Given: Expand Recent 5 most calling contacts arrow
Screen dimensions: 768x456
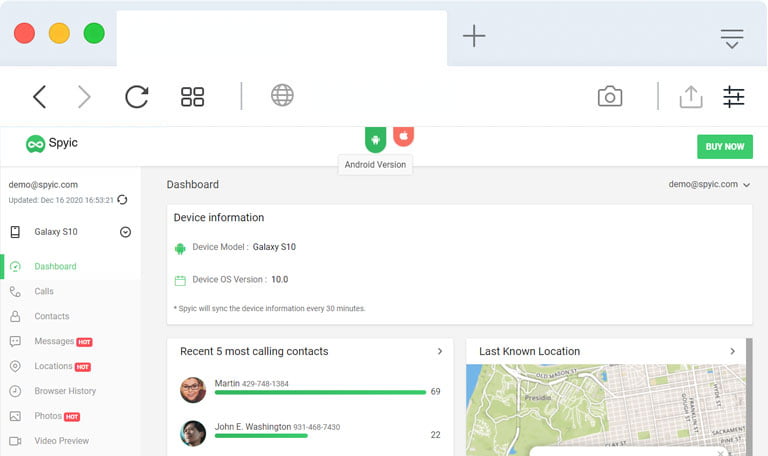Looking at the screenshot, I should click(440, 351).
